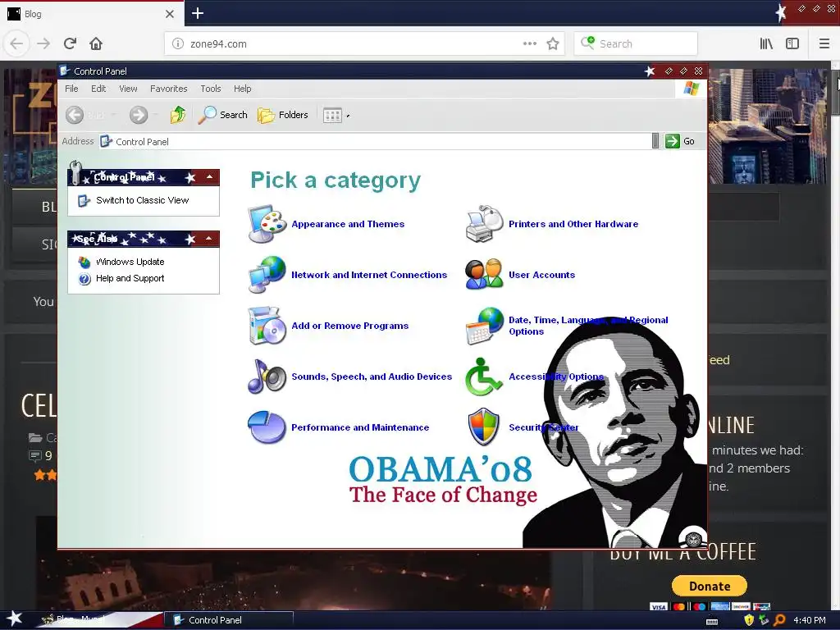Click Performance and Maintenance link
The width and height of the screenshot is (840, 630).
(360, 427)
